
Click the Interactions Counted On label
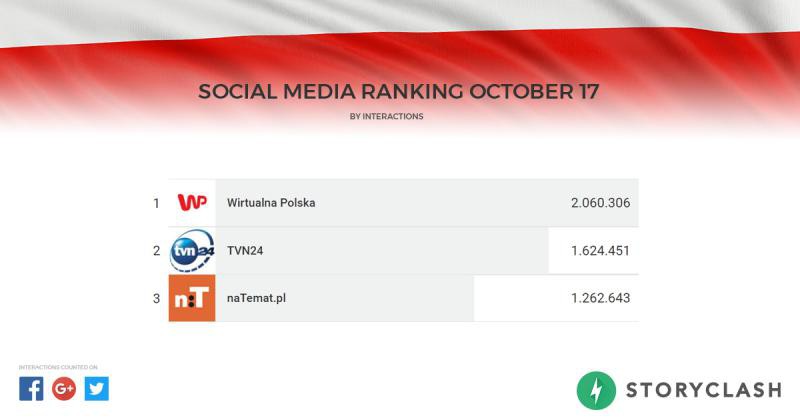pyautogui.click(x=58, y=367)
